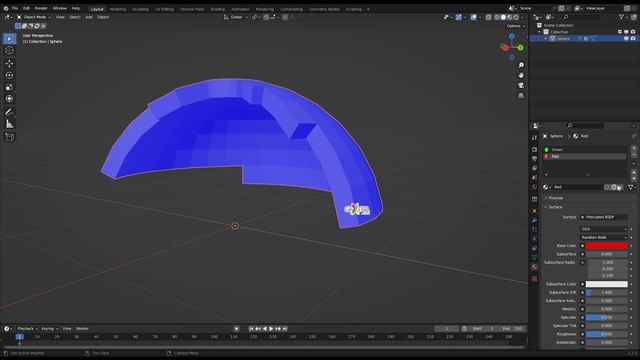Open the viewport Options dropdown
This screenshot has height=360, width=640.
pos(516,26)
